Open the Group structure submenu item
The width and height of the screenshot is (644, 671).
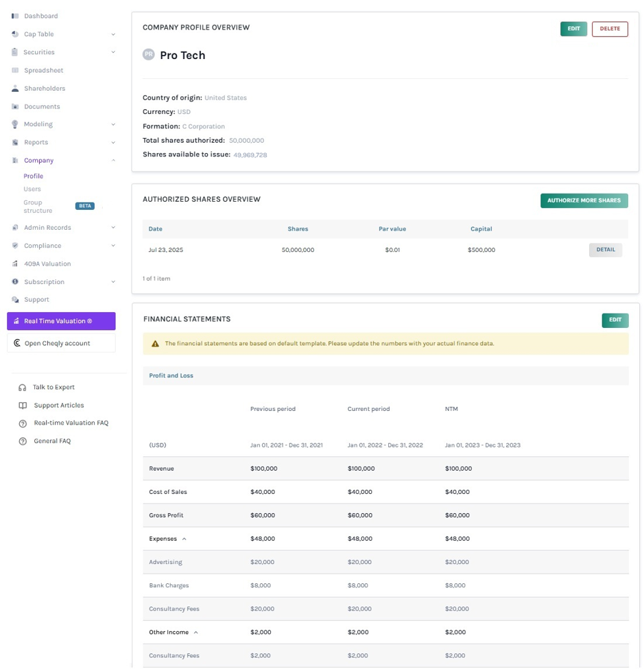[x=38, y=207]
